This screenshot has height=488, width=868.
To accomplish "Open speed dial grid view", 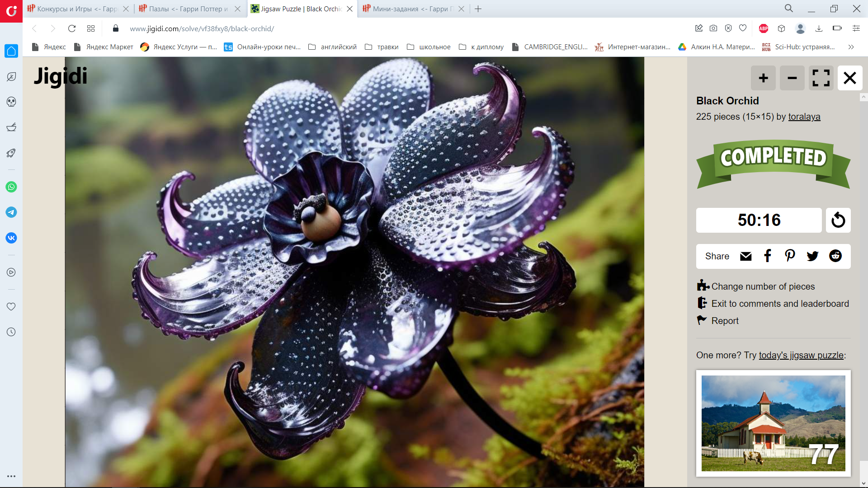I will [x=91, y=28].
